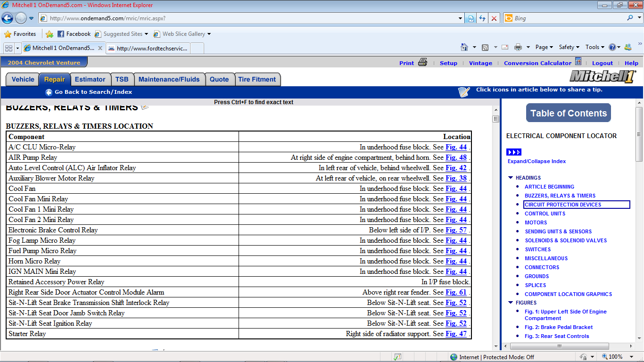
Task: Click the printer icon beside Print link
Action: 422,62
